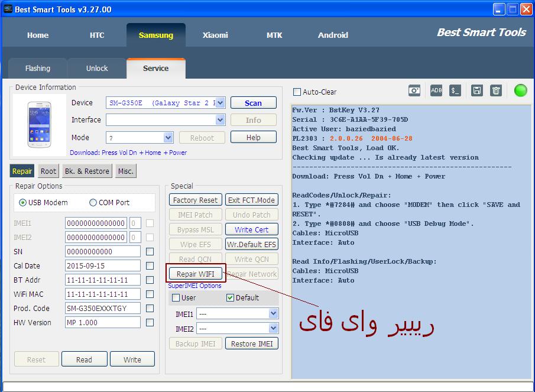Viewport: 535px width, 392px height.
Task: Click the screenshot camera icon
Action: tap(414, 90)
